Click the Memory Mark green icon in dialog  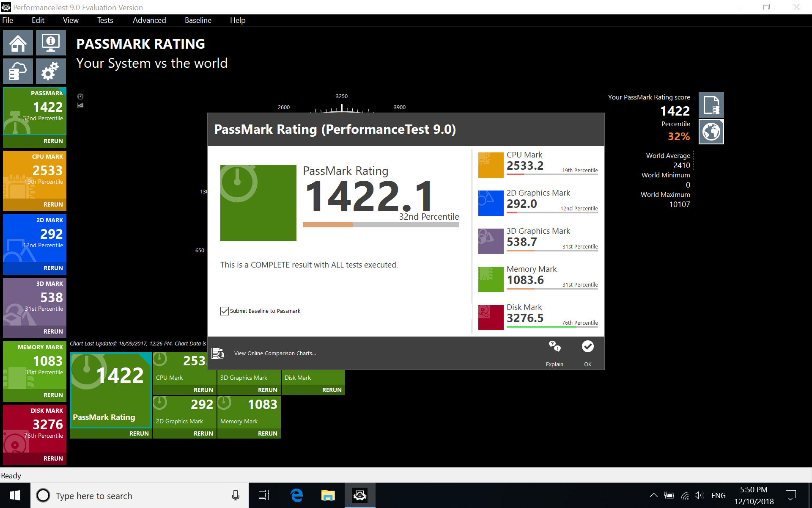tap(491, 279)
